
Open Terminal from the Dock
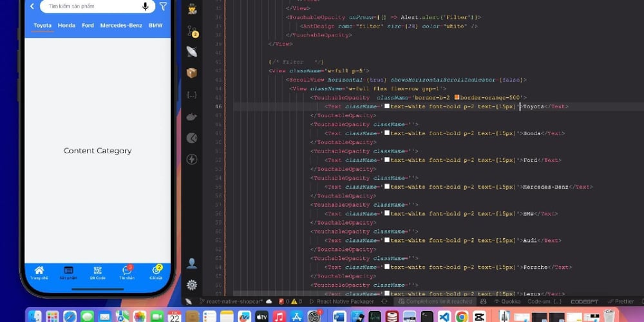(427, 317)
